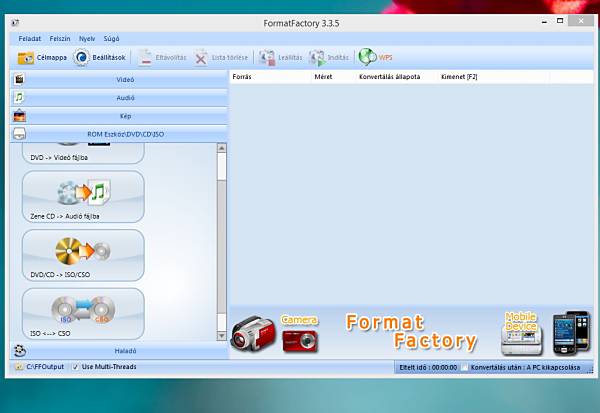Minimize the FormatFactory window

pos(544,21)
